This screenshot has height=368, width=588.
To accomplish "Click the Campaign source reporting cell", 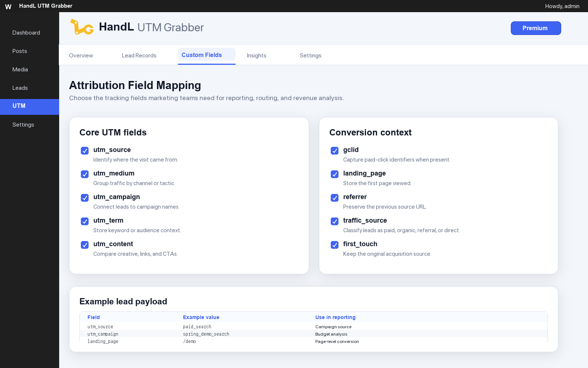I will [x=333, y=327].
